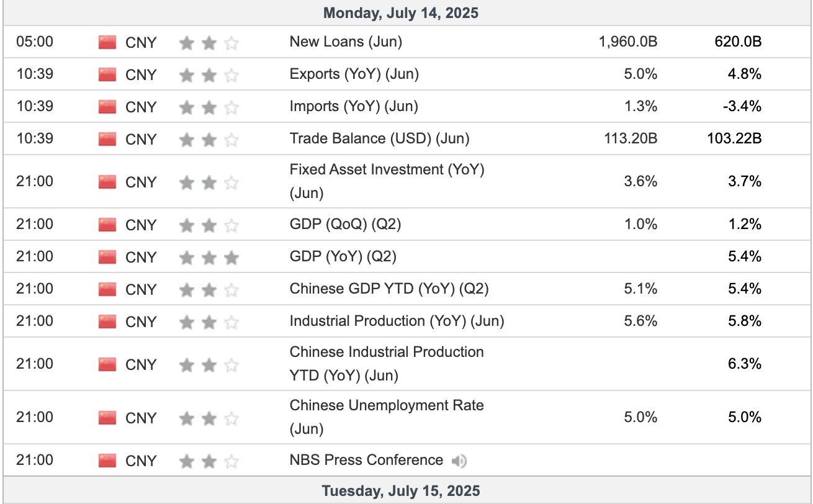Click importance stars for Trade Balance (USD)

click(x=209, y=140)
